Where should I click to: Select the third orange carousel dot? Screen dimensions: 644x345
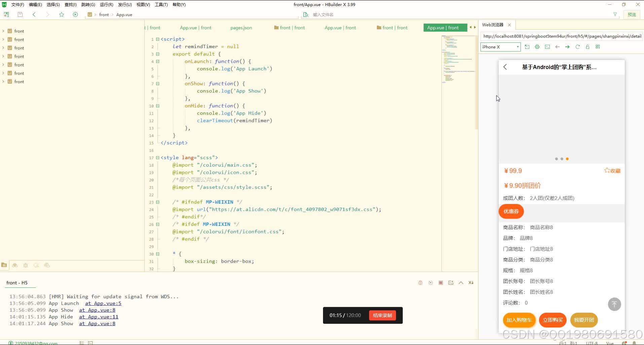(567, 159)
